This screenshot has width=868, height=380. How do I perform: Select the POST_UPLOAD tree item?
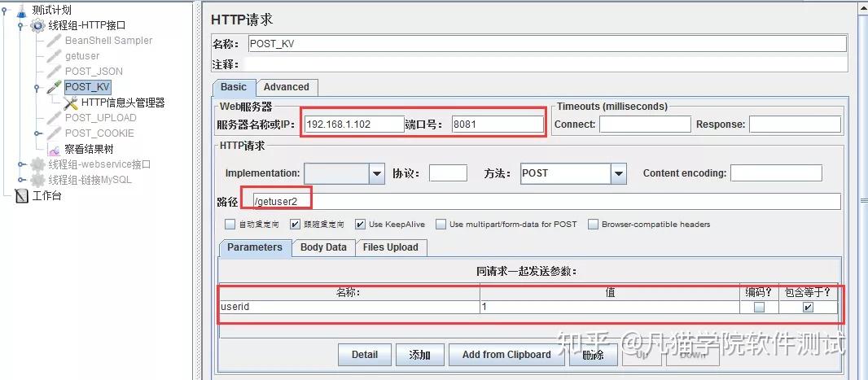click(100, 118)
